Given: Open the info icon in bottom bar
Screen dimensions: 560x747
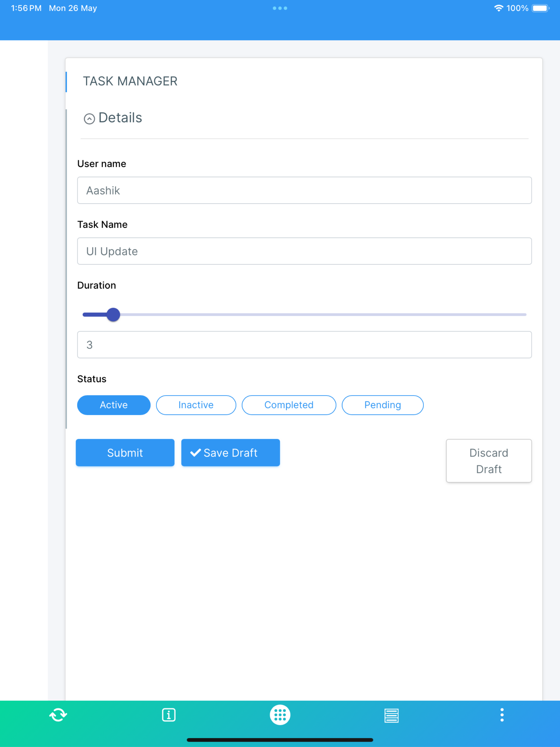Looking at the screenshot, I should 169,715.
